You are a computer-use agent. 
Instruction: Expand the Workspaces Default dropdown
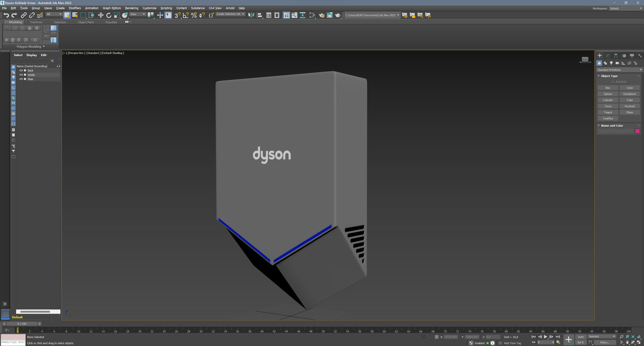626,8
